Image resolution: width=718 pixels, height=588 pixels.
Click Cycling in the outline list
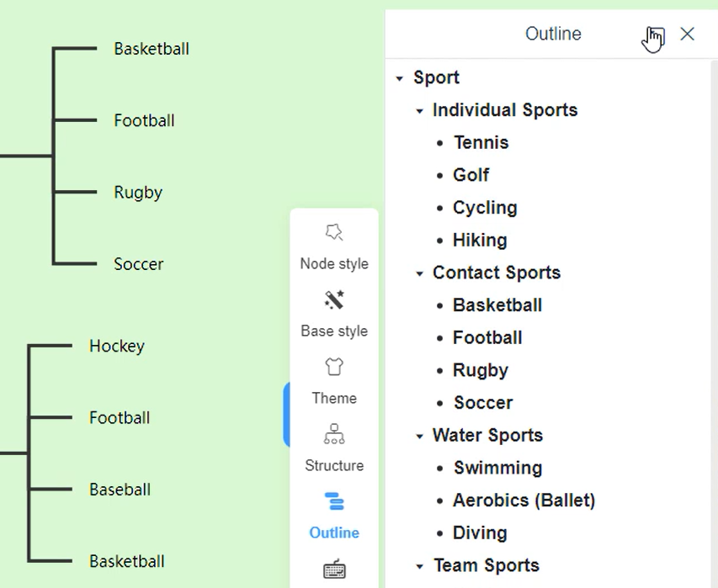click(x=485, y=208)
